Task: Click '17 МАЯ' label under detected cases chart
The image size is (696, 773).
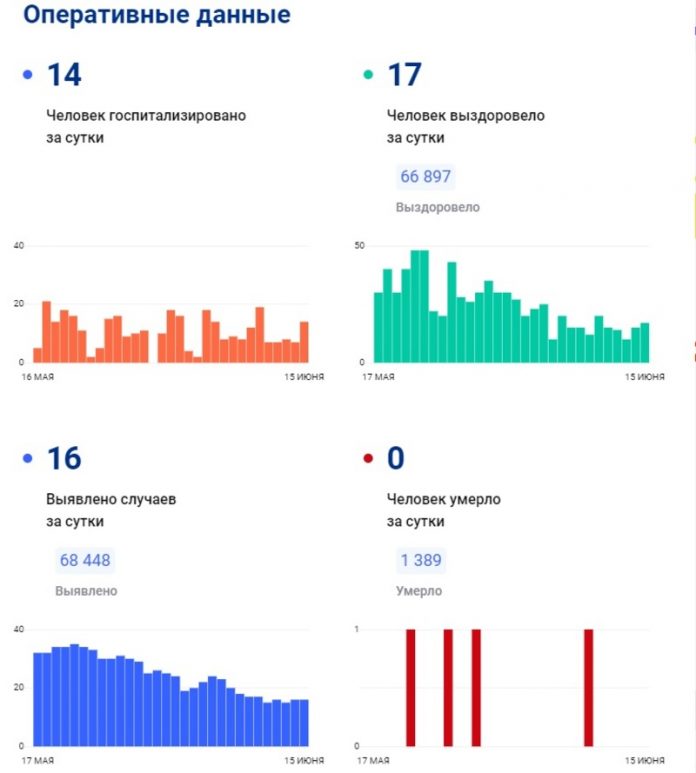Action: click(38, 760)
